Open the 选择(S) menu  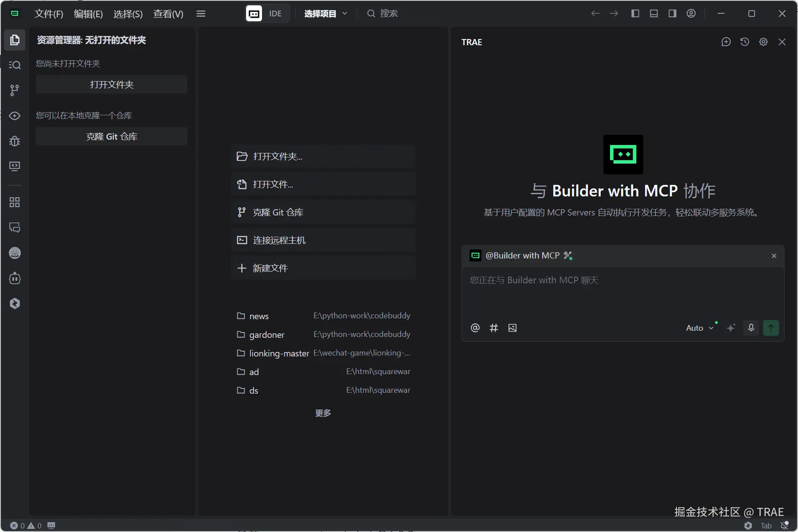(128, 14)
